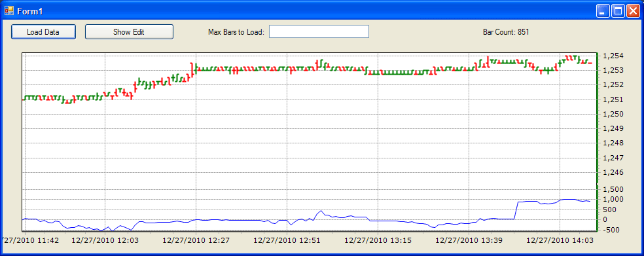This screenshot has width=644, height=256.
Task: Maximize the Form1 window
Action: (x=617, y=11)
